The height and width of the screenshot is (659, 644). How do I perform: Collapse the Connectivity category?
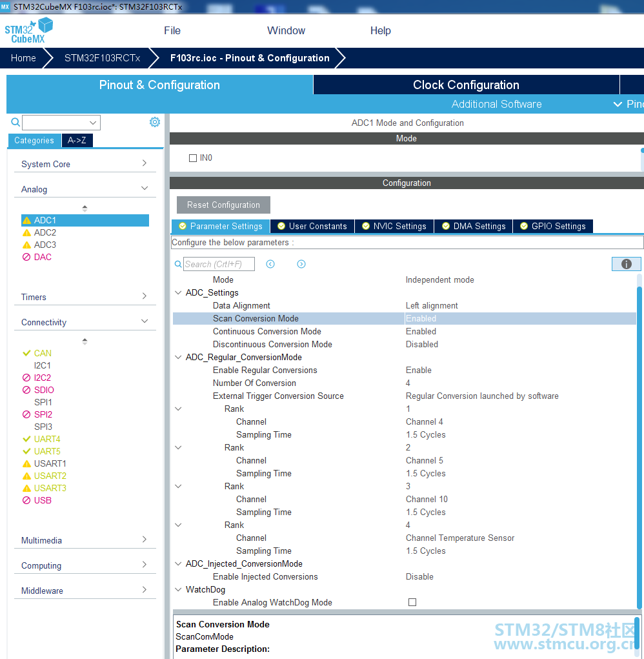(145, 321)
